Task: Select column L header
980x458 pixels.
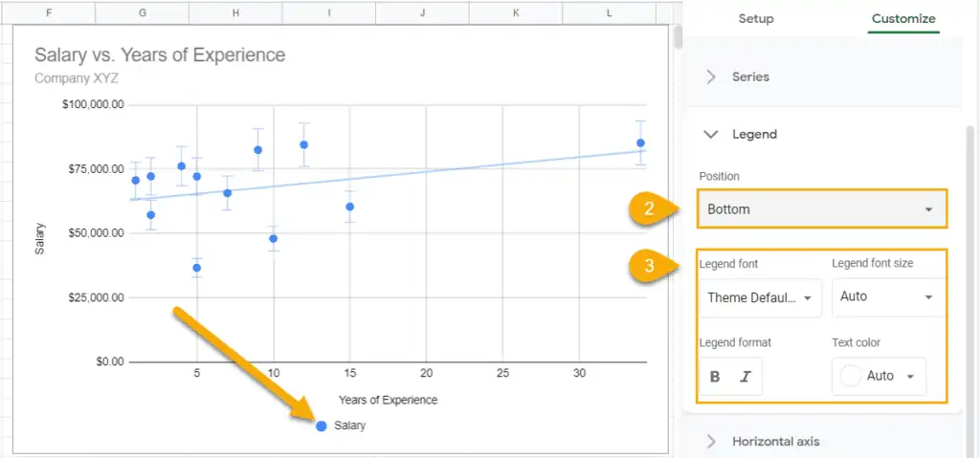Action: [x=609, y=12]
